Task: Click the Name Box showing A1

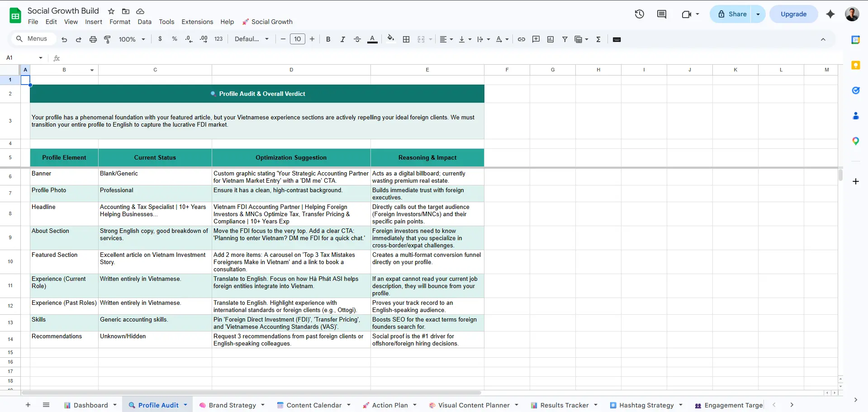Action: (24, 58)
